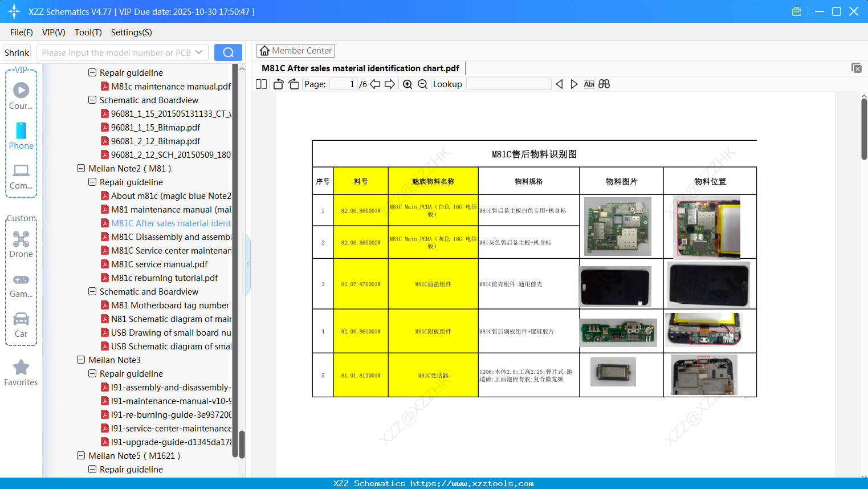Screen dimensions: 868x489
Task: Click the Shrink button
Action: pos(17,52)
